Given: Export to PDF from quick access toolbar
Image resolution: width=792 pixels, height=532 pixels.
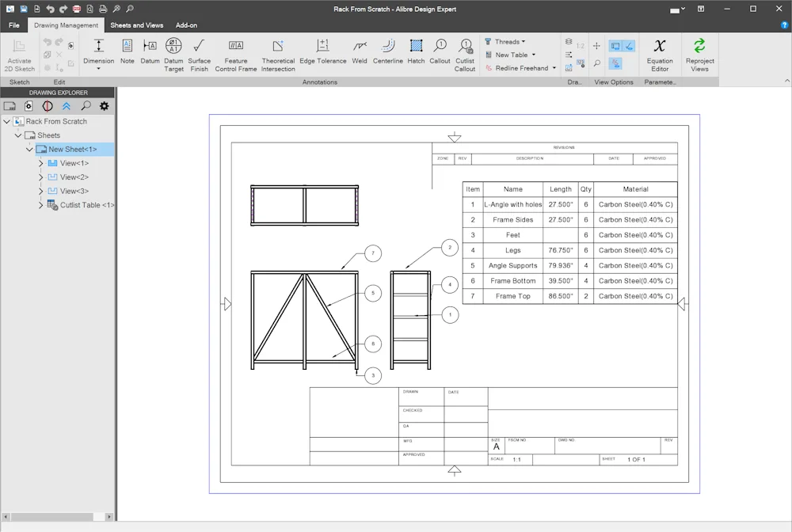Looking at the screenshot, I should 77,9.
